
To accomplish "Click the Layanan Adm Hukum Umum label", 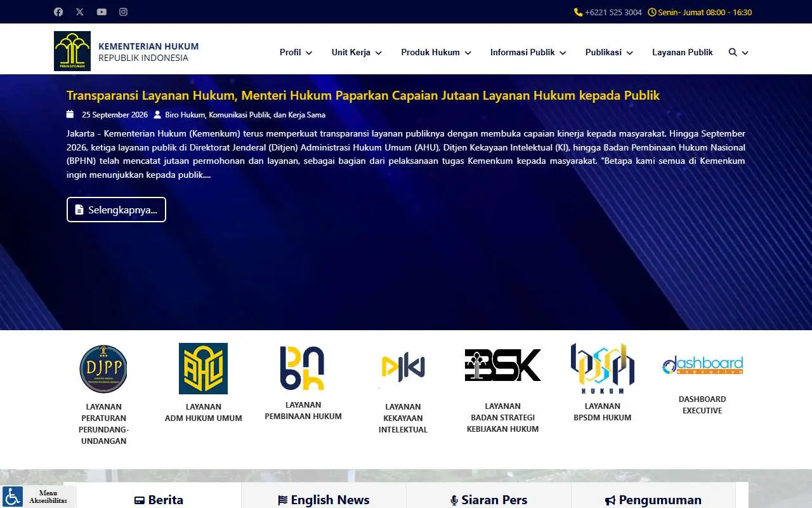I will [x=203, y=413].
